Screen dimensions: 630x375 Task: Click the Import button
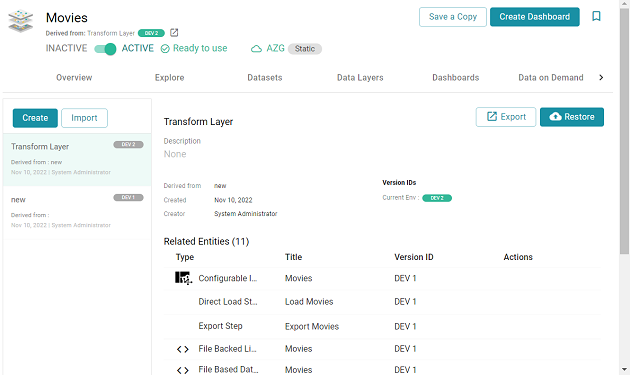pyautogui.click(x=84, y=118)
